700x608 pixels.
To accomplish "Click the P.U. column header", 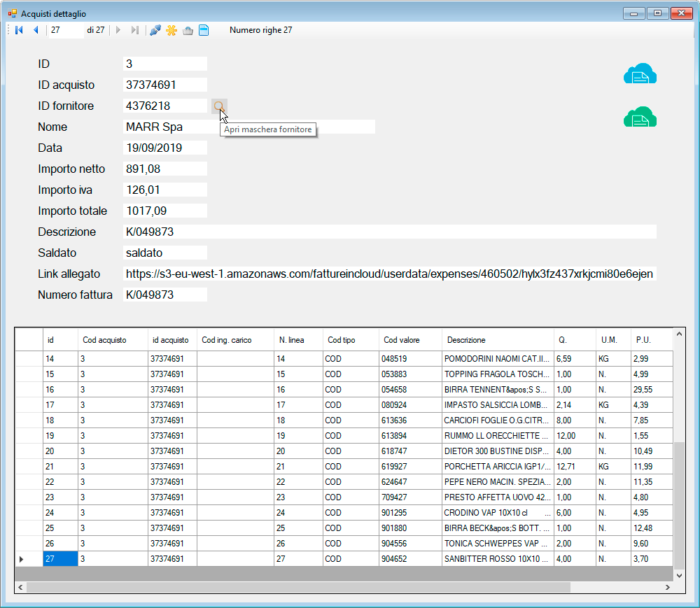I will coord(651,340).
